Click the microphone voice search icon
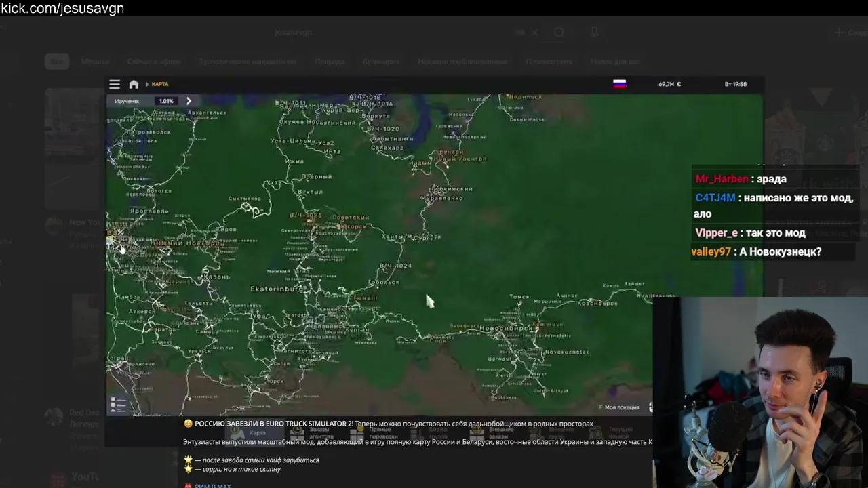The height and width of the screenshot is (488, 868). [x=594, y=32]
